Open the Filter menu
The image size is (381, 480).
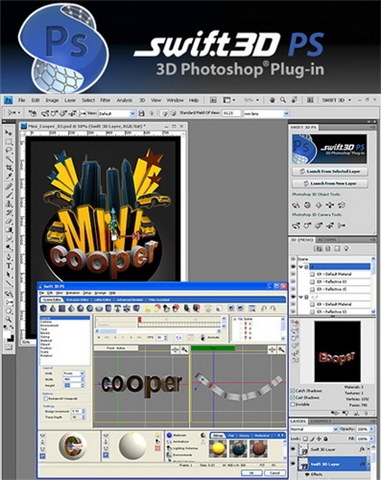[105, 100]
